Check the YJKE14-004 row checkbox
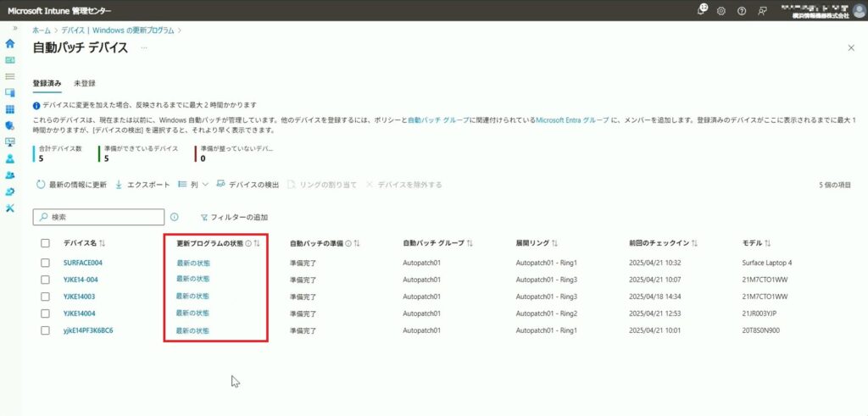This screenshot has width=868, height=416. (x=46, y=280)
